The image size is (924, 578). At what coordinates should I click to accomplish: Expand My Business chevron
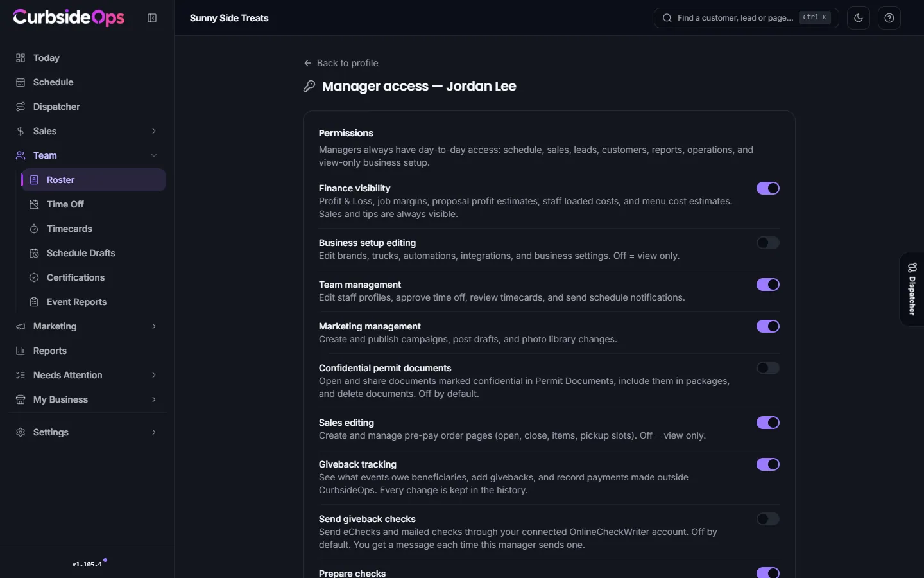154,399
